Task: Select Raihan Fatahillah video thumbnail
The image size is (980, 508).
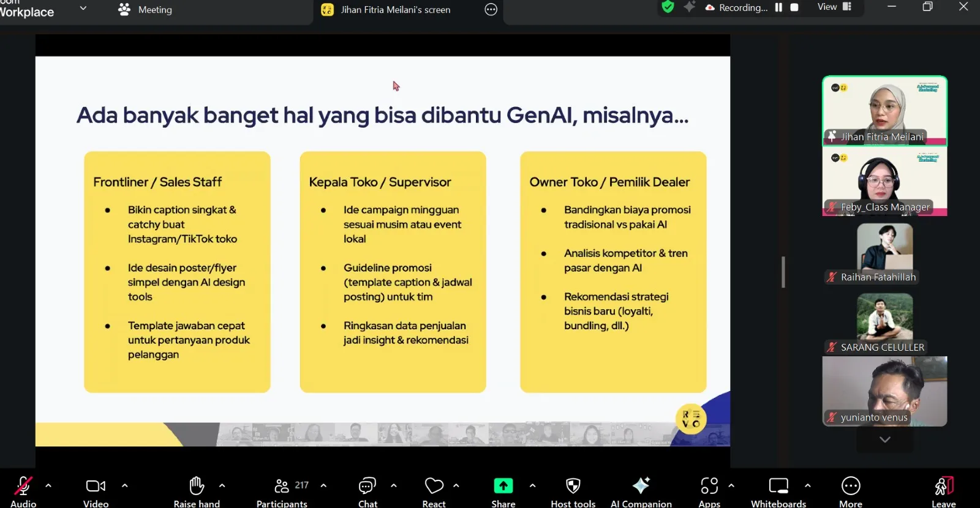Action: 884,251
